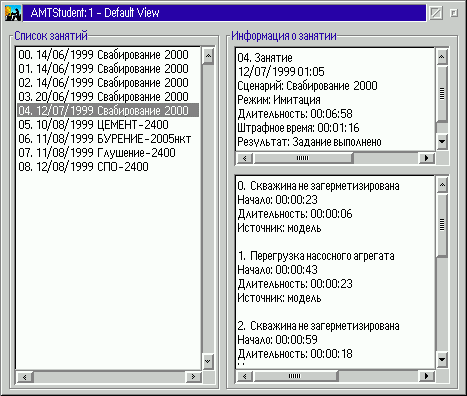The image size is (467, 396).
Task: Click the '04. Занятие' header line
Action: tap(265, 58)
